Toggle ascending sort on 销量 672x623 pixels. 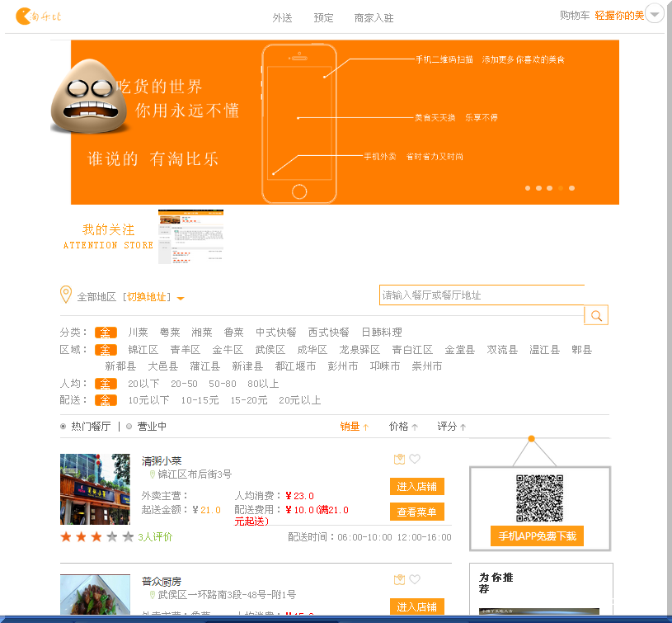(x=366, y=427)
